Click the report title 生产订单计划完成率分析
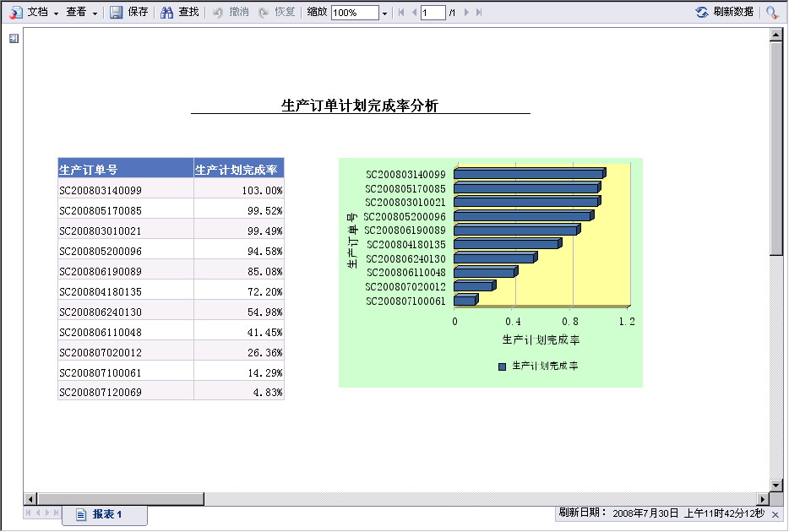The image size is (789, 532). (x=360, y=105)
